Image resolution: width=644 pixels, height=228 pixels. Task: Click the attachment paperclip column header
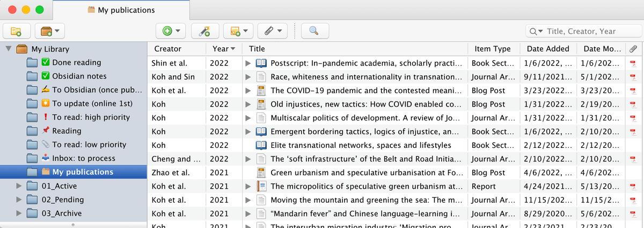(x=633, y=49)
